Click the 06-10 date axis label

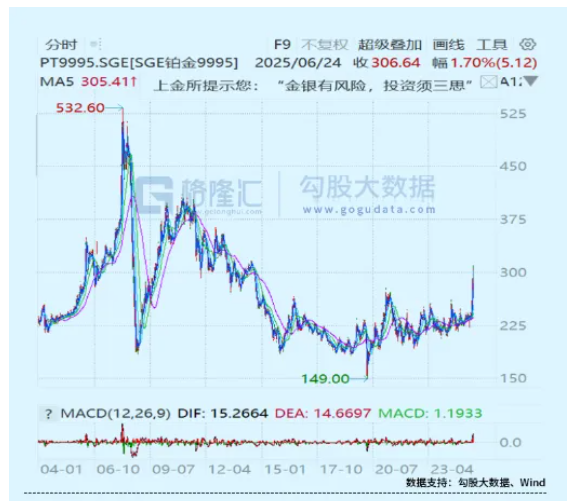(x=118, y=469)
